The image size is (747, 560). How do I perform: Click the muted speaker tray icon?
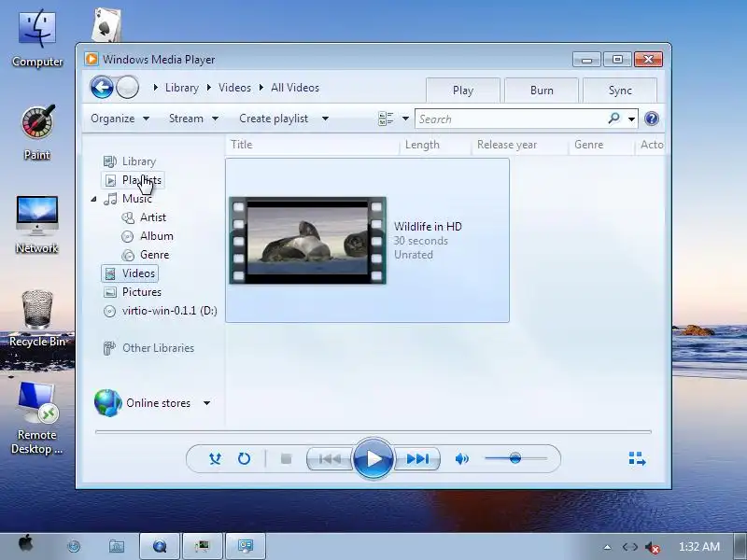pos(652,547)
